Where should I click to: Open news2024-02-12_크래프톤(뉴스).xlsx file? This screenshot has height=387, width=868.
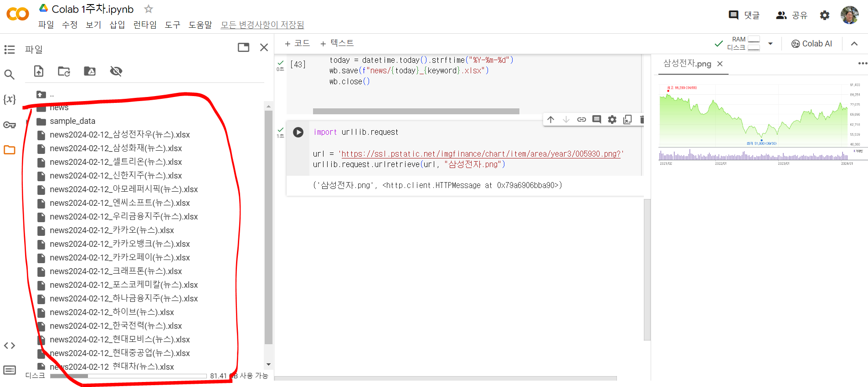(x=116, y=271)
